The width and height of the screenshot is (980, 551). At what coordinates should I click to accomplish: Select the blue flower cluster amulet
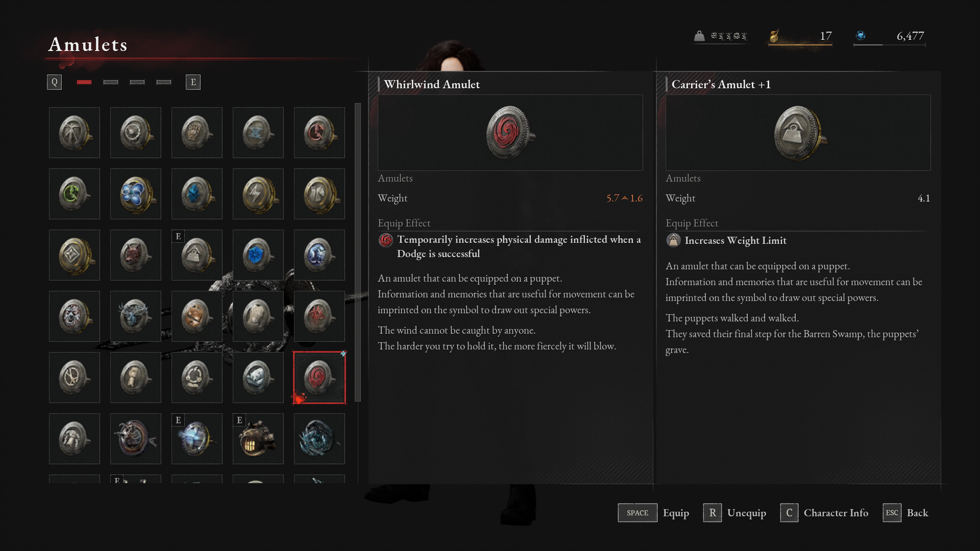pyautogui.click(x=136, y=194)
